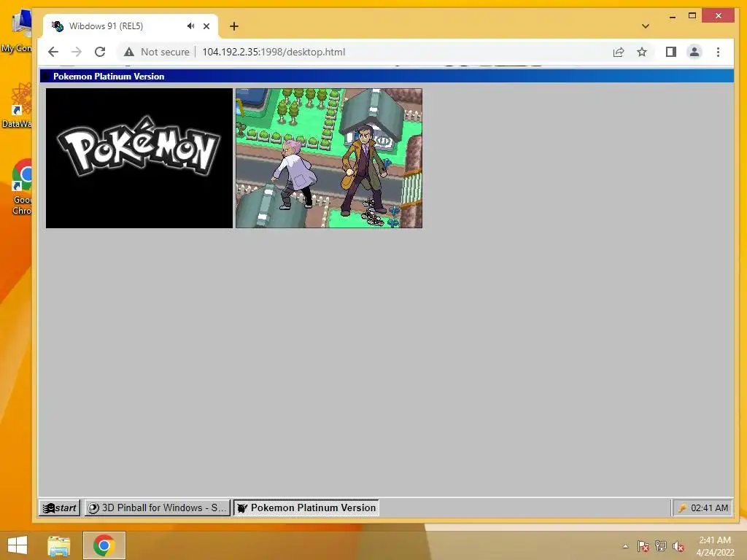Open the muted volume tray icon
Image resolution: width=747 pixels, height=560 pixels.
coord(678,546)
